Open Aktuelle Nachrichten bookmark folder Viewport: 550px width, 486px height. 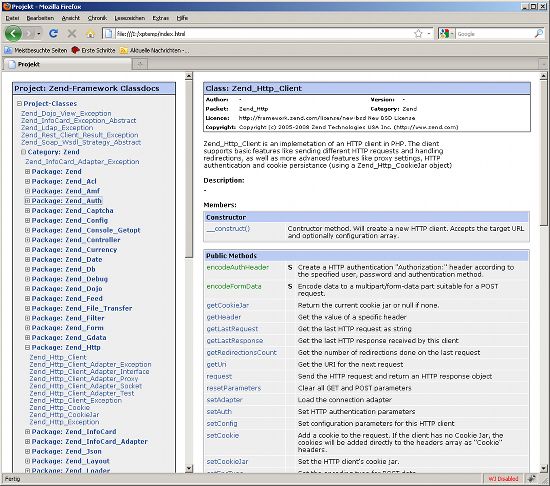[x=154, y=50]
